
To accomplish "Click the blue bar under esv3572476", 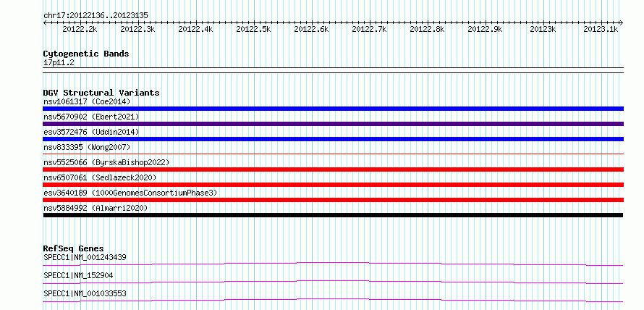I will (333, 139).
